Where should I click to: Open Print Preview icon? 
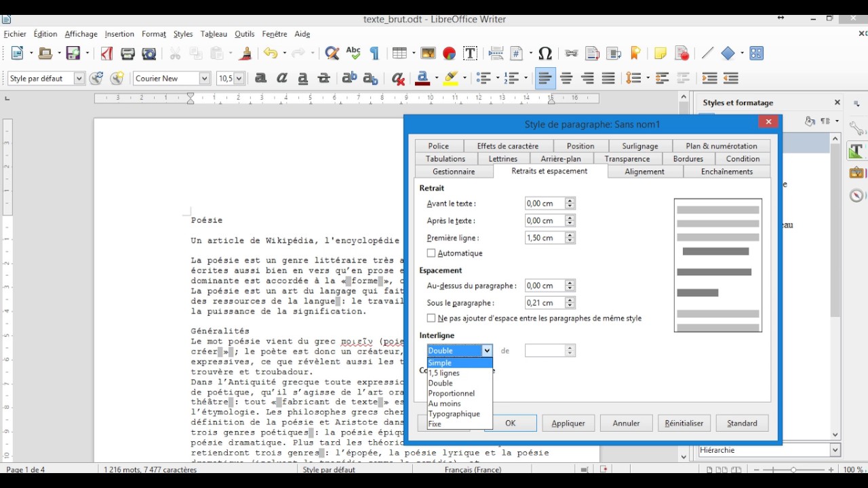tap(149, 54)
